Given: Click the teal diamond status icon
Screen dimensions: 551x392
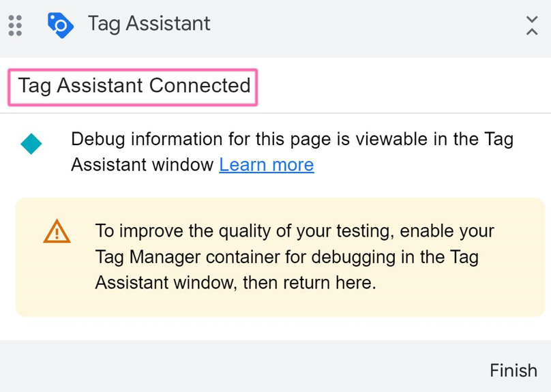Looking at the screenshot, I should coord(31,144).
